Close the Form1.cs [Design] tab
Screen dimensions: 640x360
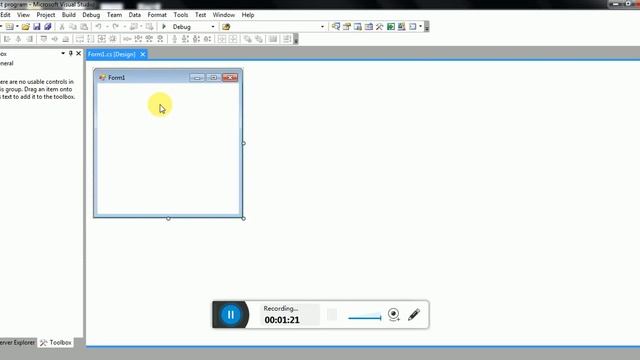[x=142, y=54]
